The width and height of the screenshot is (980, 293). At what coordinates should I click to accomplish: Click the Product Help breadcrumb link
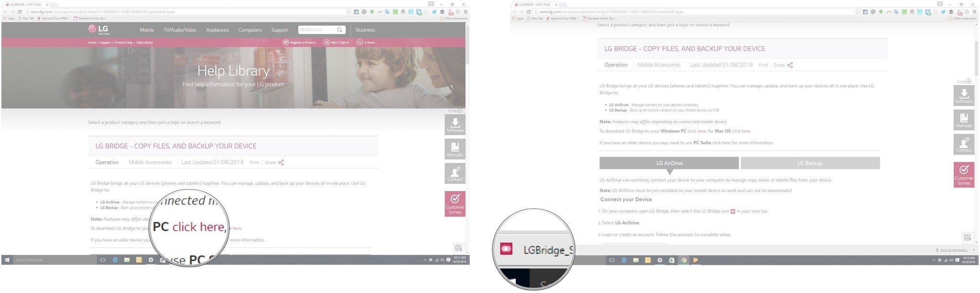[x=123, y=43]
